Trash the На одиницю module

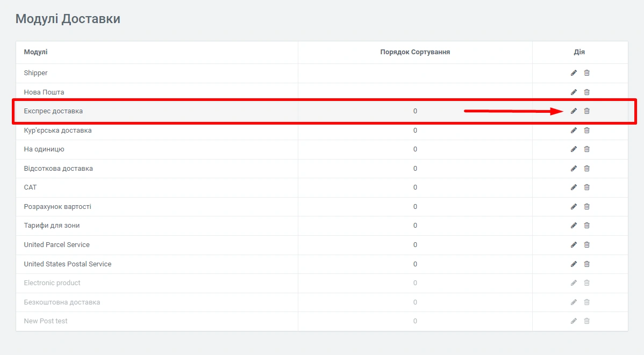pos(587,149)
